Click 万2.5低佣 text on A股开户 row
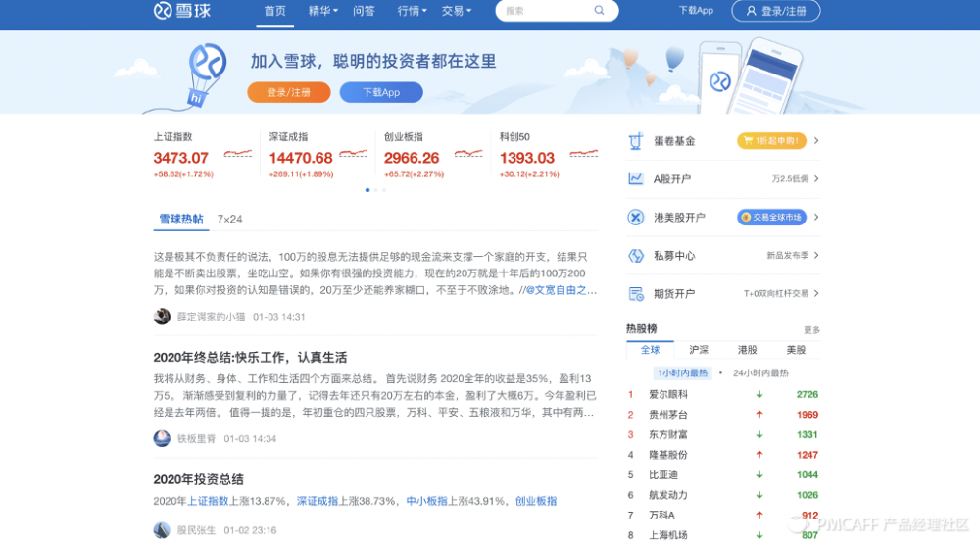The height and width of the screenshot is (544, 980). (x=790, y=179)
